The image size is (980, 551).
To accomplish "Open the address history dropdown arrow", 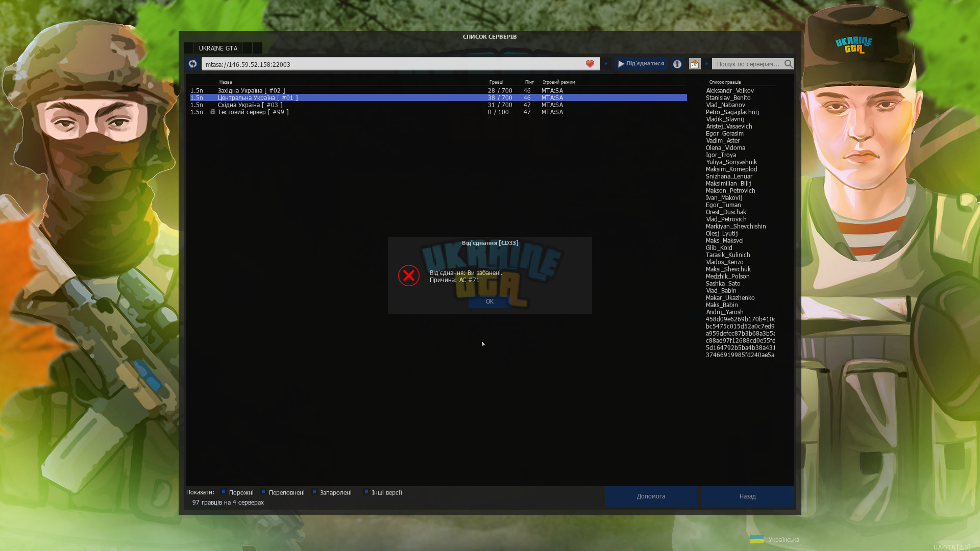I will point(606,64).
